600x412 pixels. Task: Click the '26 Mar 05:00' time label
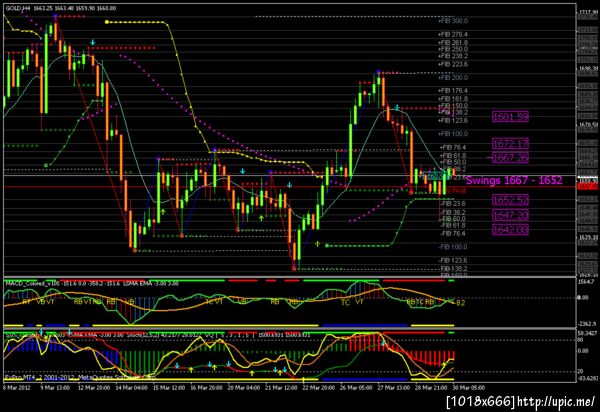tap(356, 388)
